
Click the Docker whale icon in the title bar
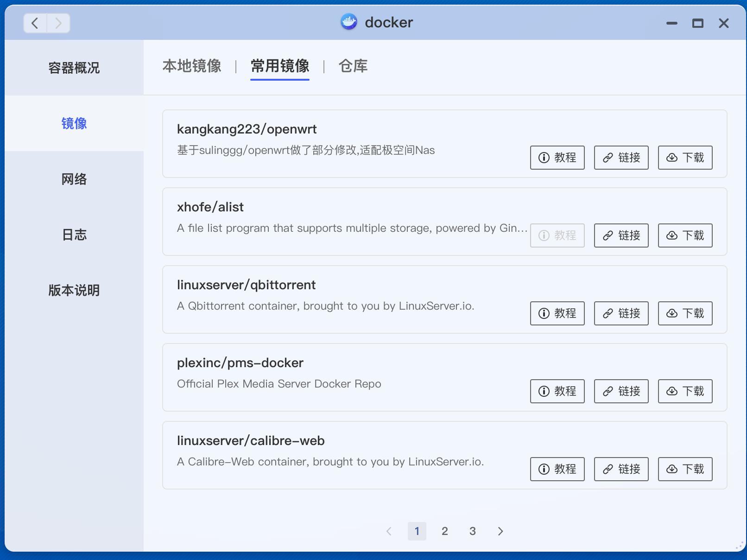pyautogui.click(x=350, y=21)
